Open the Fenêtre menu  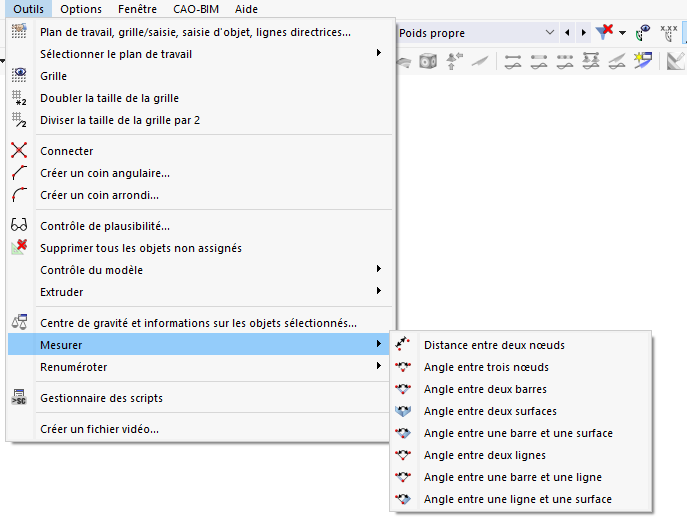pyautogui.click(x=137, y=9)
